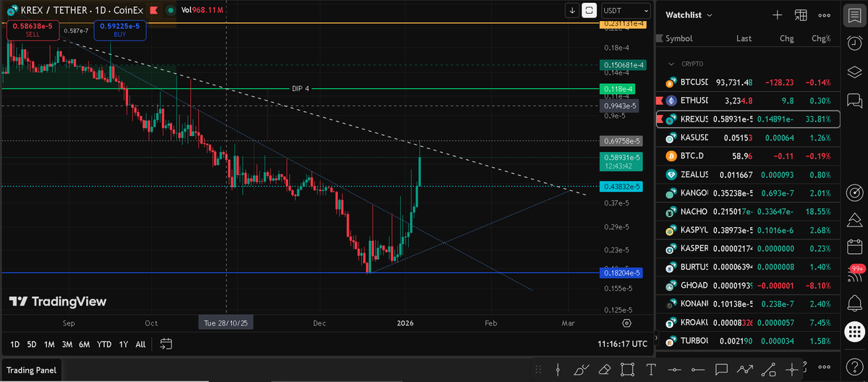Select ZEALUS row in watchlist

point(748,174)
